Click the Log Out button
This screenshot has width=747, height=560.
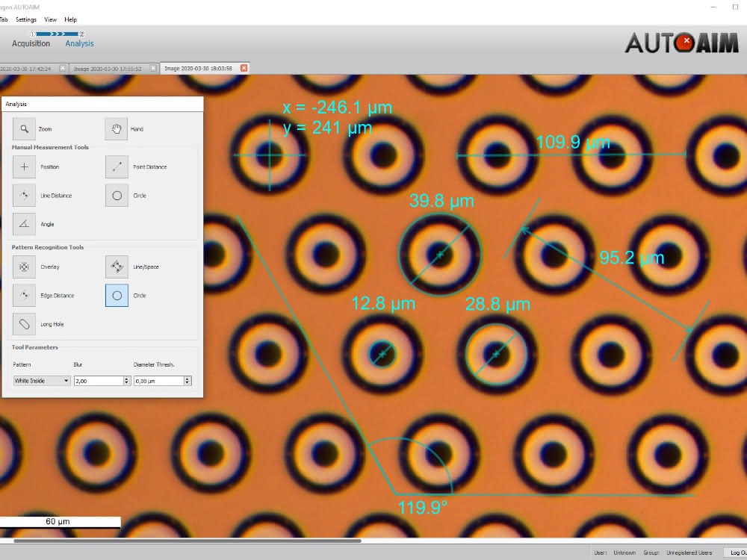coord(737,553)
